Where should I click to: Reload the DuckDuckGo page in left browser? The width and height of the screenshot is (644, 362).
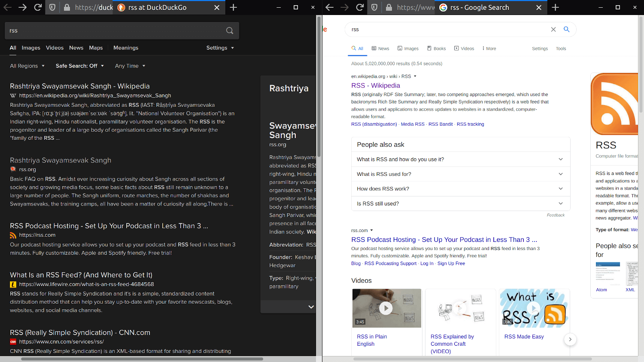coord(38,7)
